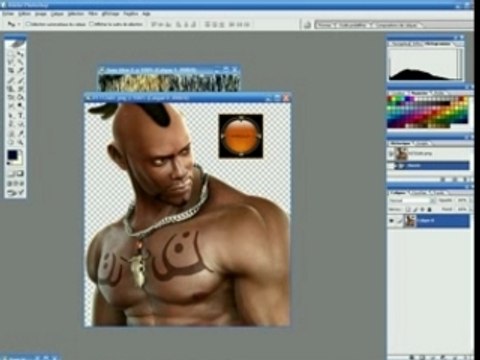Select the Path Selection tool
The width and height of the screenshot is (480, 360).
(11, 115)
